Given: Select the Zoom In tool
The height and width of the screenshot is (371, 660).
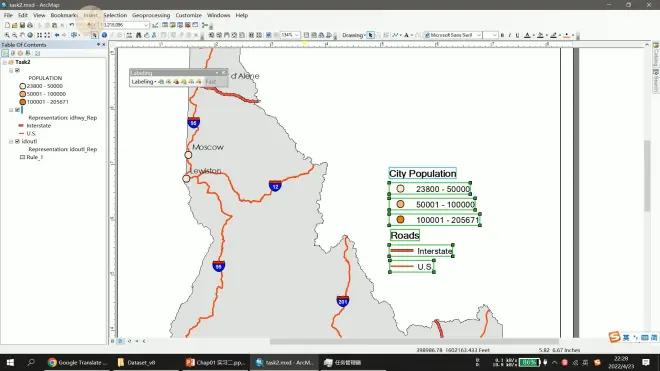Looking at the screenshot, I should (7, 35).
